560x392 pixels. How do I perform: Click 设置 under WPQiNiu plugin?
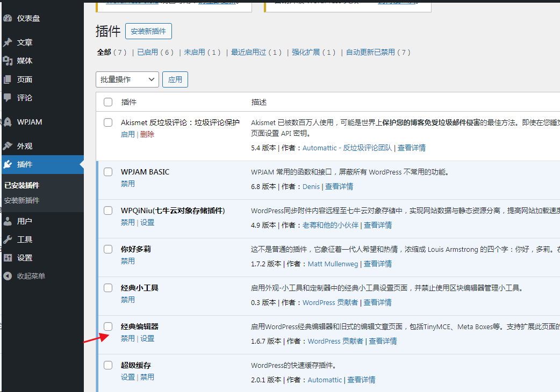(x=147, y=222)
